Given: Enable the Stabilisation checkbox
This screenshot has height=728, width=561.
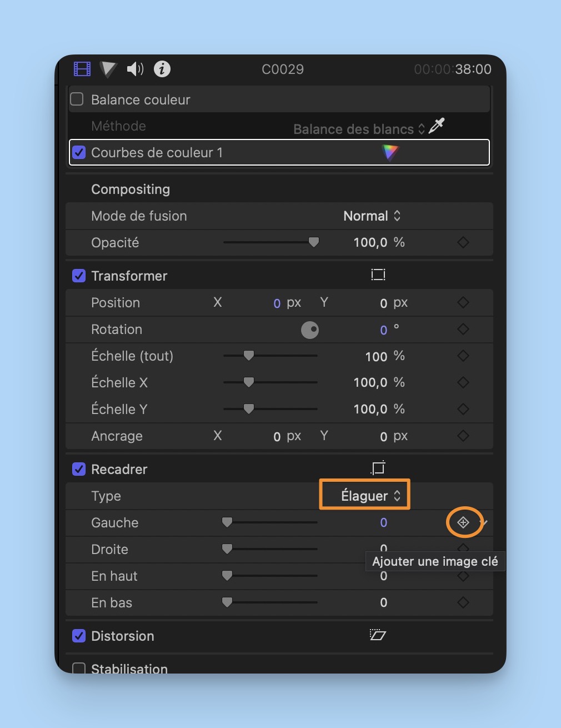Looking at the screenshot, I should coord(79,669).
